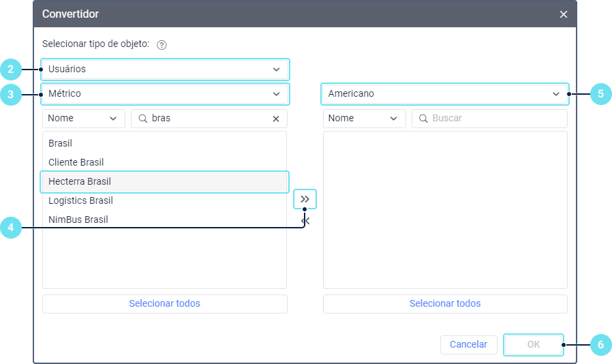
Task: Move item back with left double arrow
Action: tap(305, 221)
